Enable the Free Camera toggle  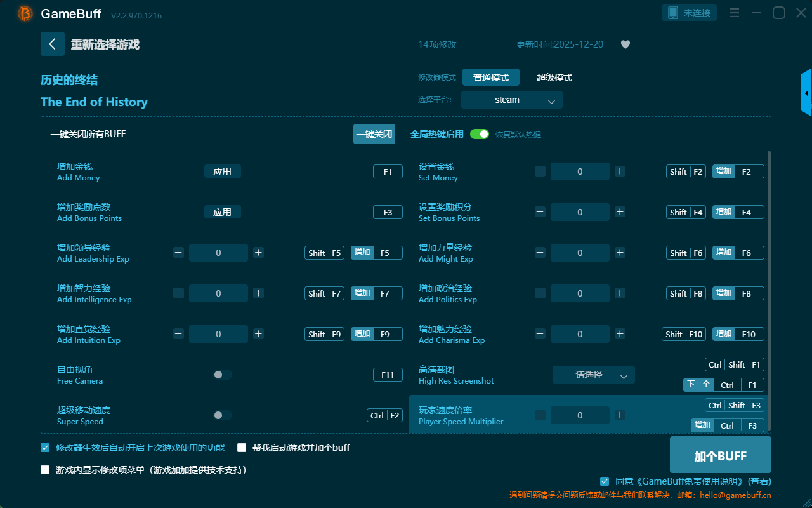pyautogui.click(x=222, y=375)
